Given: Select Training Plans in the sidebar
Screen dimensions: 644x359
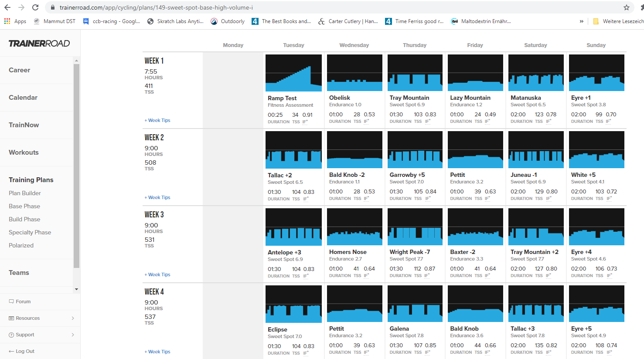Looking at the screenshot, I should [31, 180].
